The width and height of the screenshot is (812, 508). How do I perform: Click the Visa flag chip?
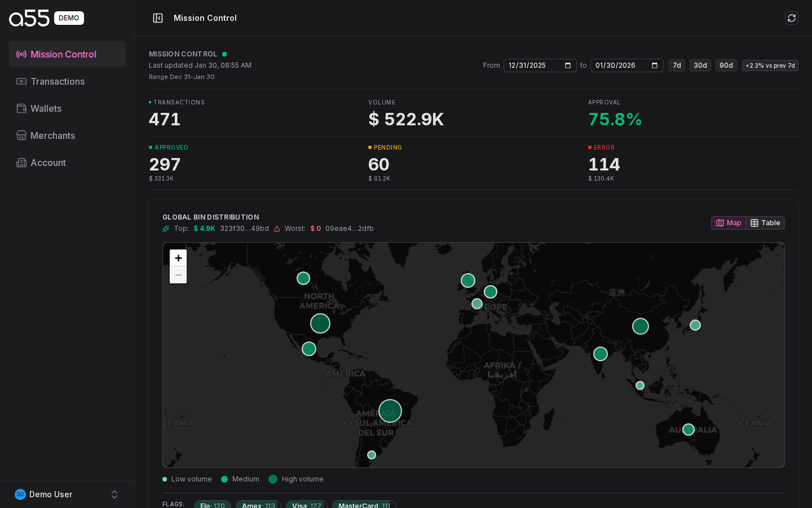[x=307, y=505]
